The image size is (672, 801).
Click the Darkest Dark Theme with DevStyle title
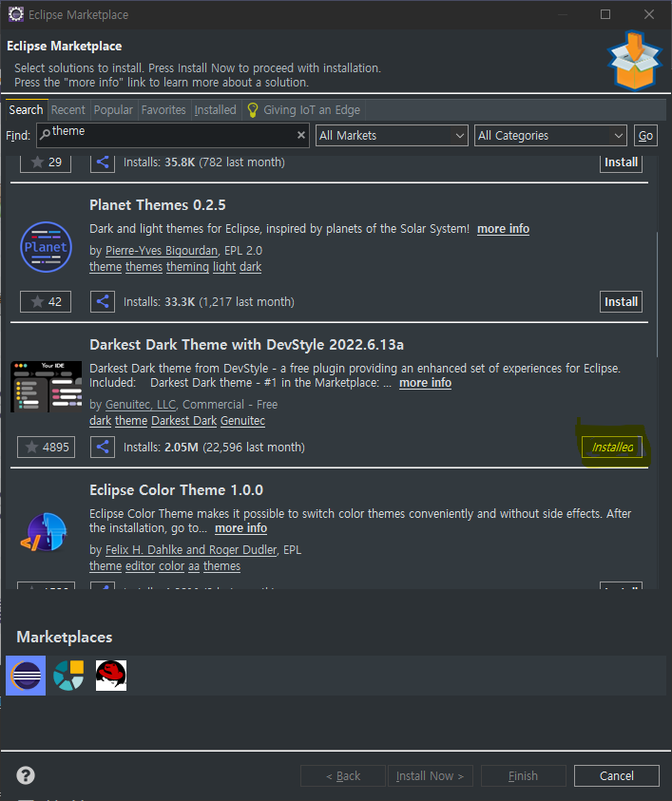click(x=246, y=345)
